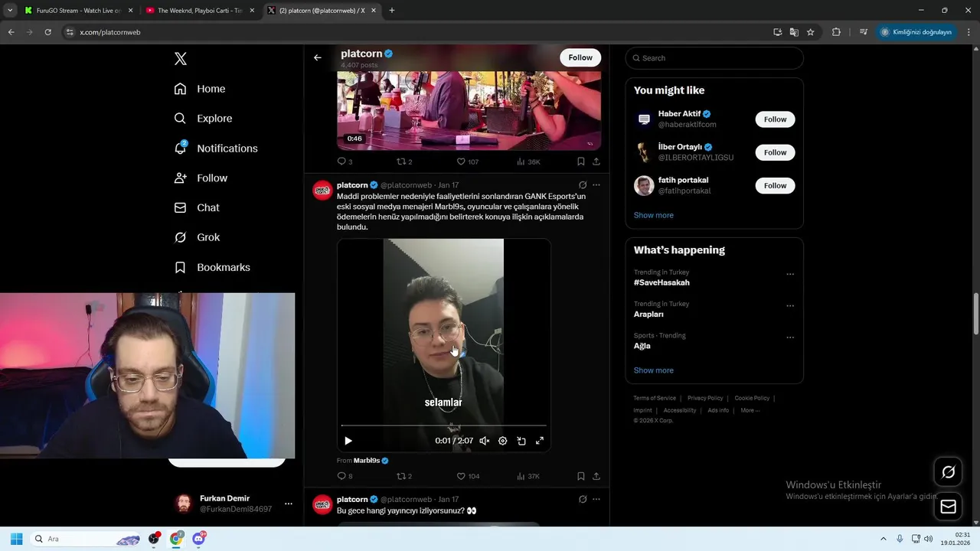The width and height of the screenshot is (980, 551).
Task: Open the taskbar volume control
Action: pyautogui.click(x=929, y=539)
